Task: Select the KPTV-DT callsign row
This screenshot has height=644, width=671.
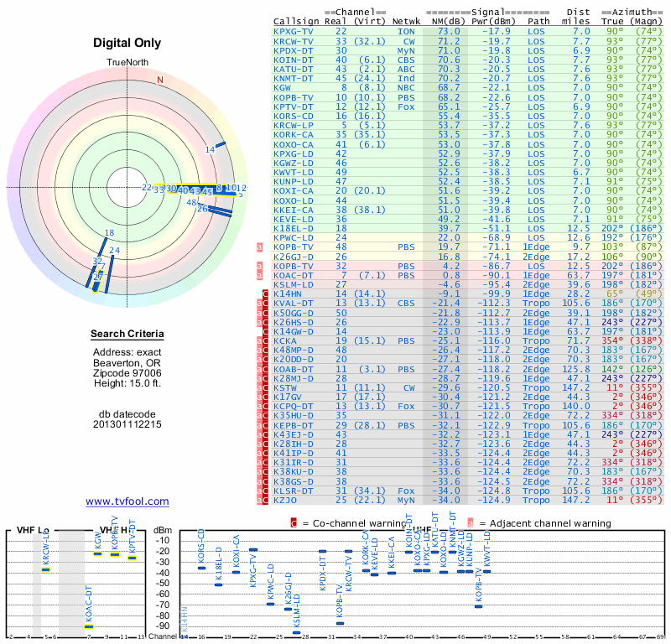Action: [x=294, y=107]
